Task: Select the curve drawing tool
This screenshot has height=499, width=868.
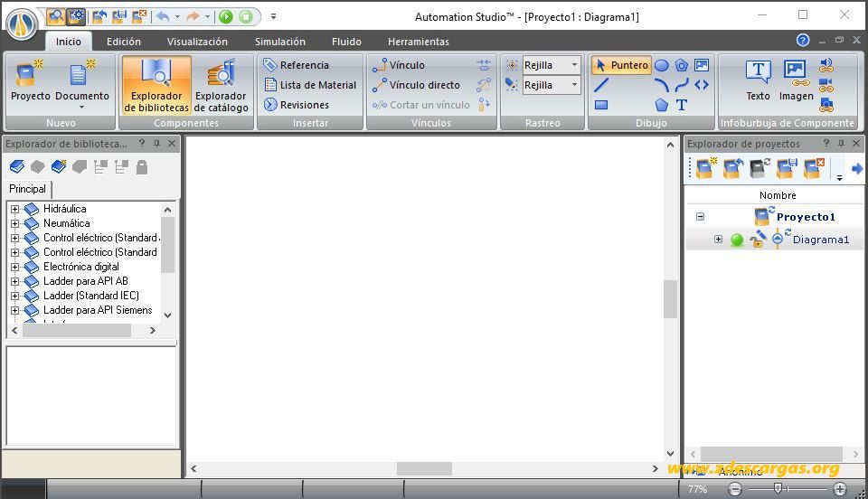Action: click(682, 85)
